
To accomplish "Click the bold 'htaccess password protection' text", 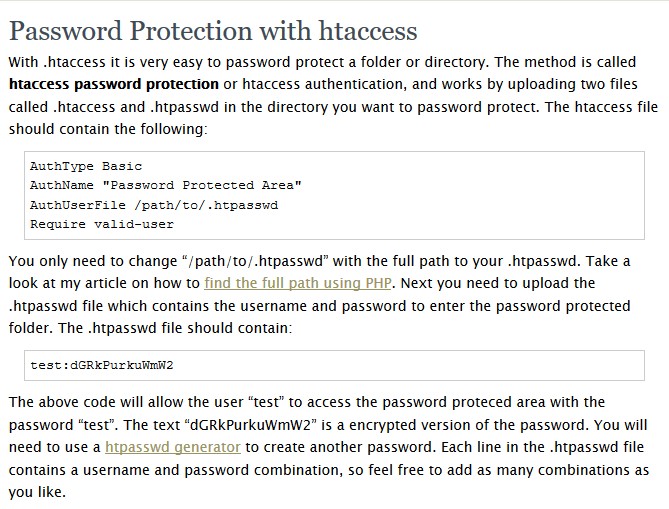I will 113,84.
